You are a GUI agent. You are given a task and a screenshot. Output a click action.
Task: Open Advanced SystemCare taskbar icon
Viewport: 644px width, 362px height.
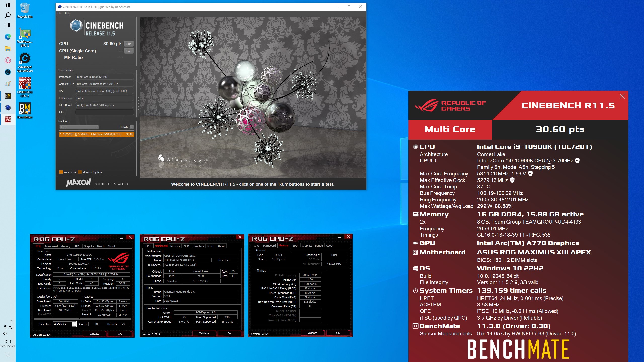point(8,72)
